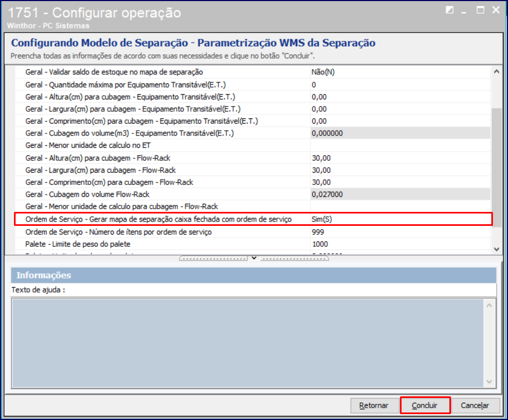Viewport: 508px width, 420px height.
Task: Click the 0,000000 cubagem value cell
Action: click(x=400, y=133)
